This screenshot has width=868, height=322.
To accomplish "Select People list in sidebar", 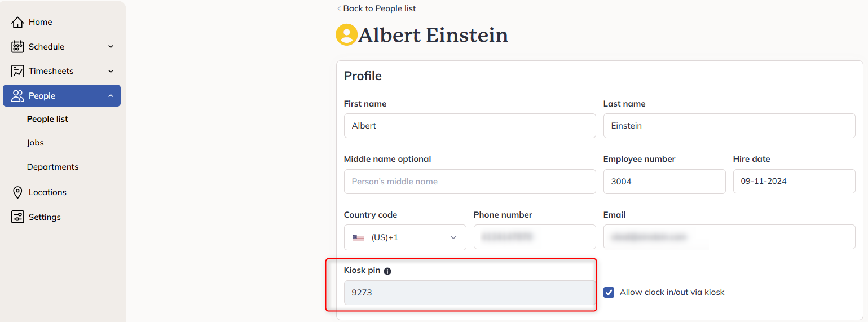I will coord(47,119).
